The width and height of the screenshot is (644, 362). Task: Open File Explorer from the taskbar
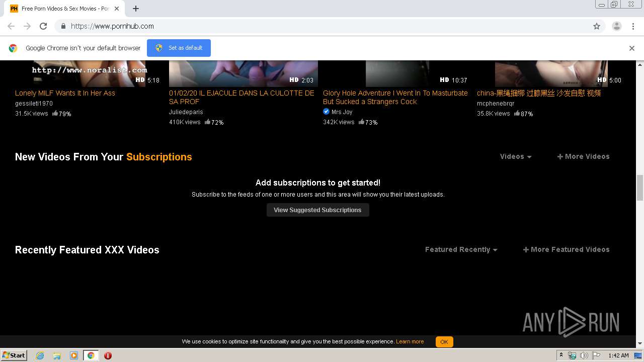click(57, 355)
